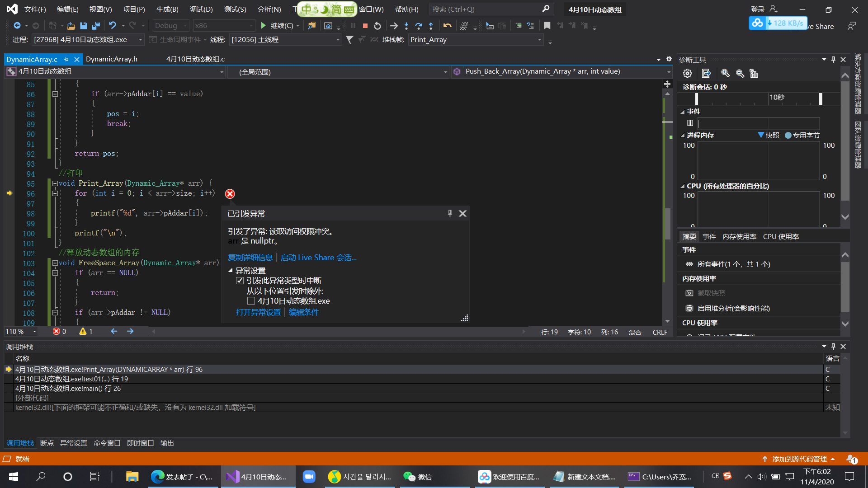Image resolution: width=868 pixels, height=488 pixels.
Task: Switch to the DynamicArray.h tab
Action: click(x=112, y=59)
